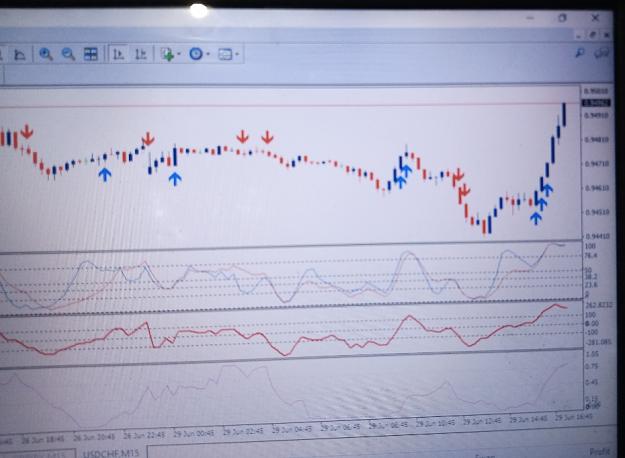
Task: Tile chart windows with the grid icon
Action: 90,54
